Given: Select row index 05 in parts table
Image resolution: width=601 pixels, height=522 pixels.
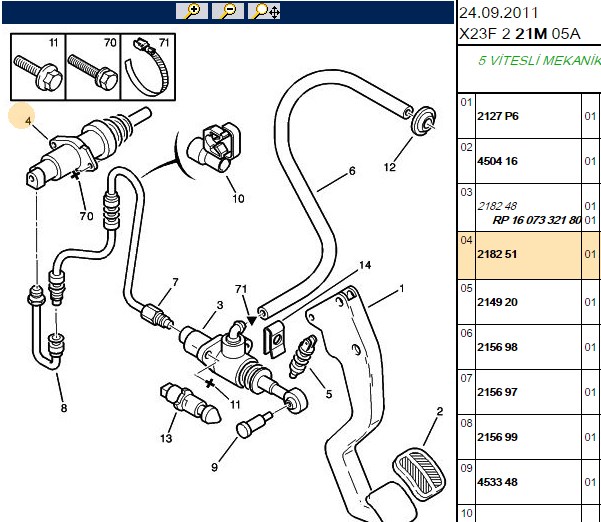Looking at the screenshot, I should pyautogui.click(x=466, y=288).
